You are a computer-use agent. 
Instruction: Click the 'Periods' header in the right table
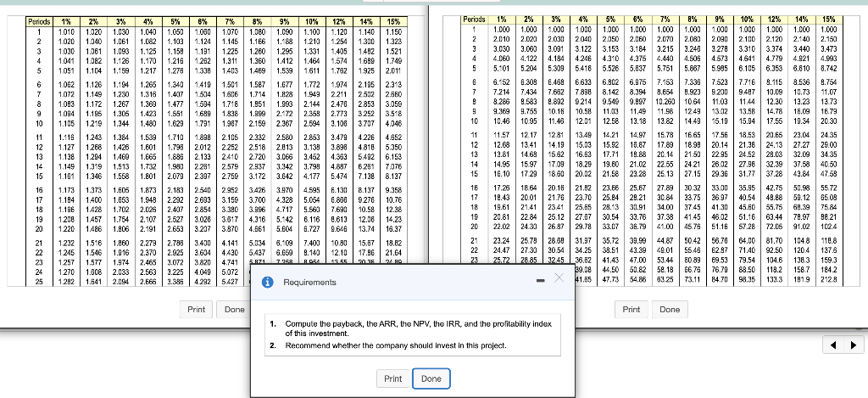click(x=475, y=20)
